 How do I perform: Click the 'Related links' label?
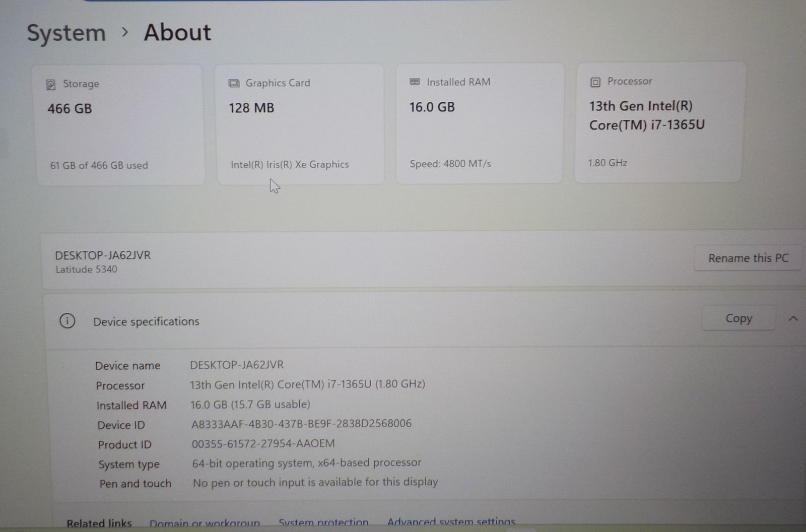click(x=99, y=524)
